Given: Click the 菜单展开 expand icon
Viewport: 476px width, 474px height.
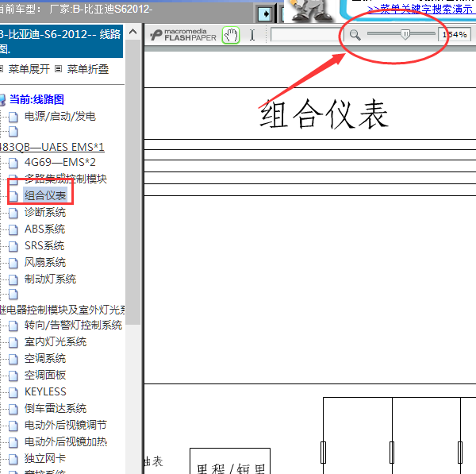Looking at the screenshot, I should 2,69.
